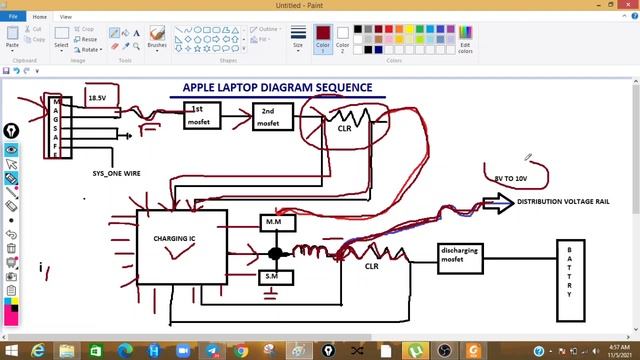The image size is (640, 360).
Task: Click the Redo arrow in quick access toolbar
Action: pyautogui.click(x=27, y=71)
